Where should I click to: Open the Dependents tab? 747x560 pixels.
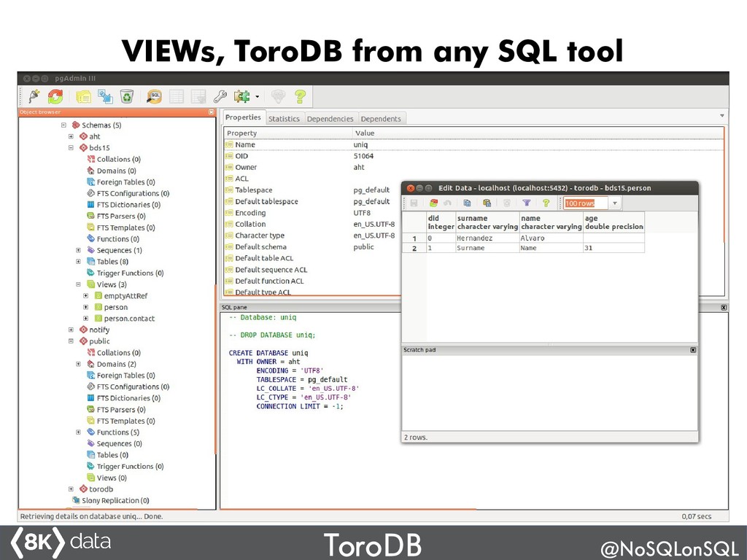(381, 119)
